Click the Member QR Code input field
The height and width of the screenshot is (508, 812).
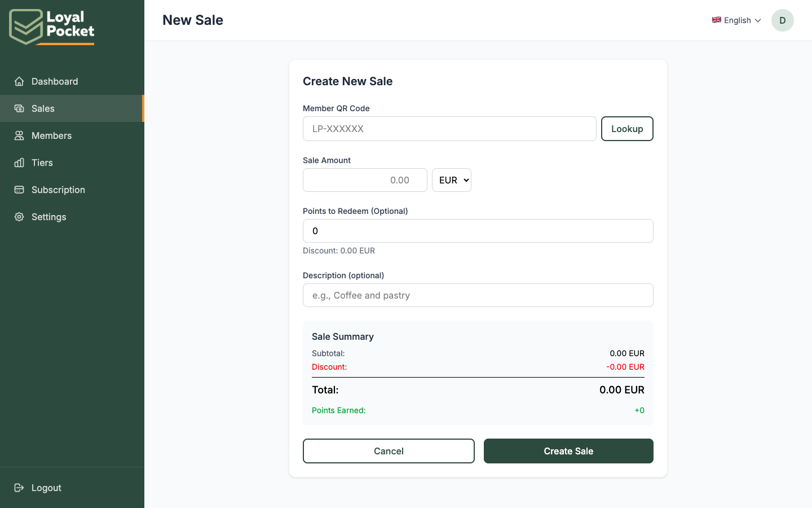pyautogui.click(x=449, y=129)
